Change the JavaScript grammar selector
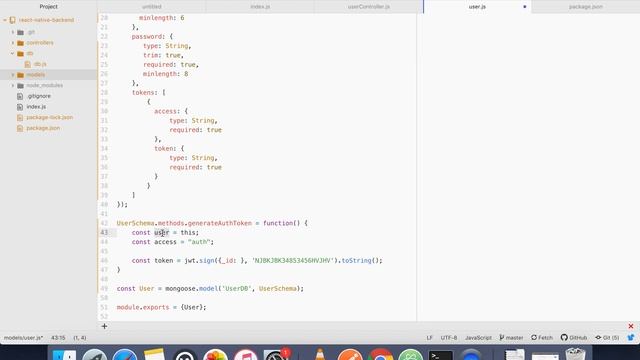Image resolution: width=640 pixels, height=360 pixels. [x=478, y=338]
